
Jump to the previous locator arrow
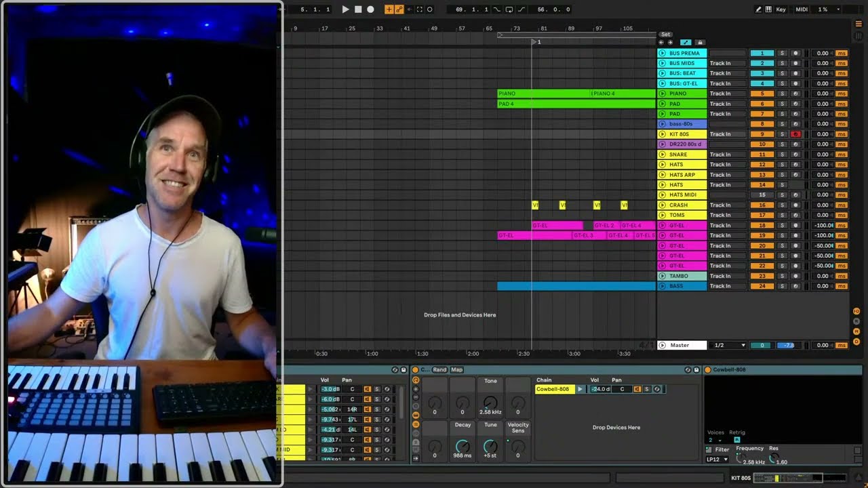[x=662, y=43]
